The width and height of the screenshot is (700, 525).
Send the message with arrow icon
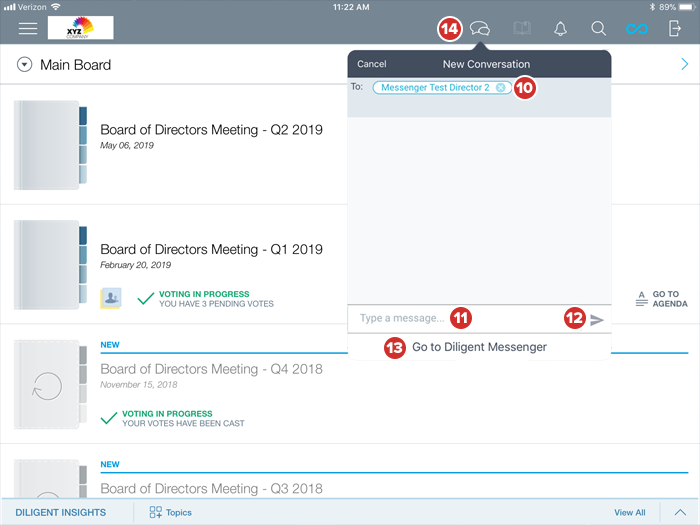pos(597,320)
